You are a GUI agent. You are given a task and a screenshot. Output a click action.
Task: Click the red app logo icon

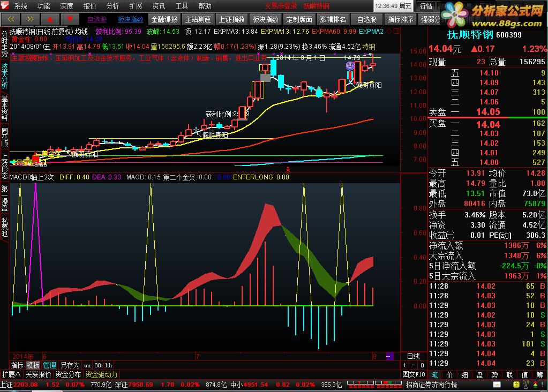(5, 5)
